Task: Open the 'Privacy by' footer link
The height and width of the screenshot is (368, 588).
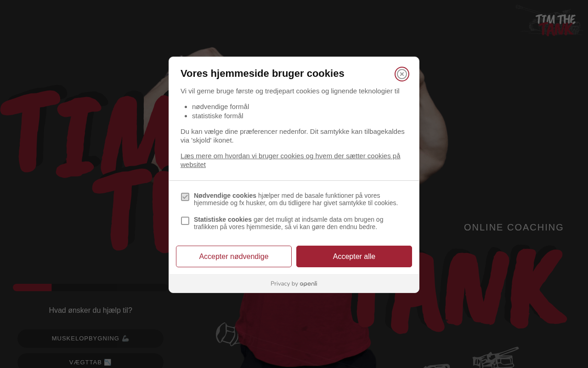Action: [294, 284]
